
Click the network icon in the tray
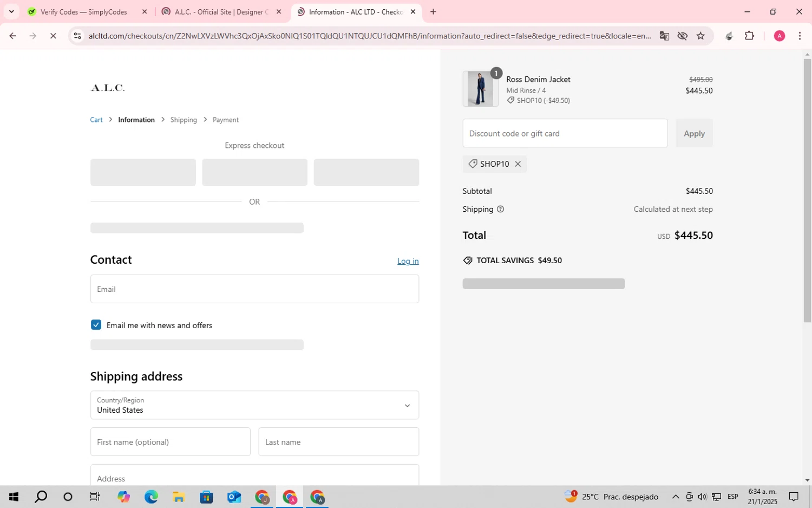pyautogui.click(x=716, y=497)
